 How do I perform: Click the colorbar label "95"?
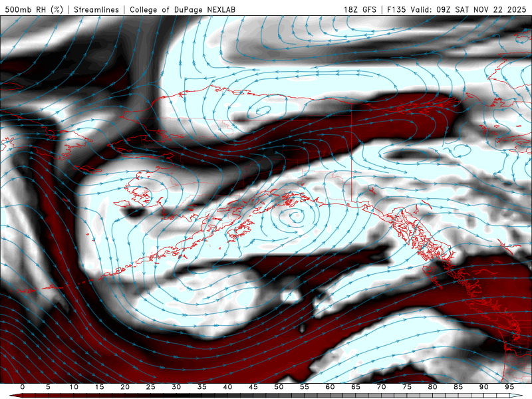point(509,387)
